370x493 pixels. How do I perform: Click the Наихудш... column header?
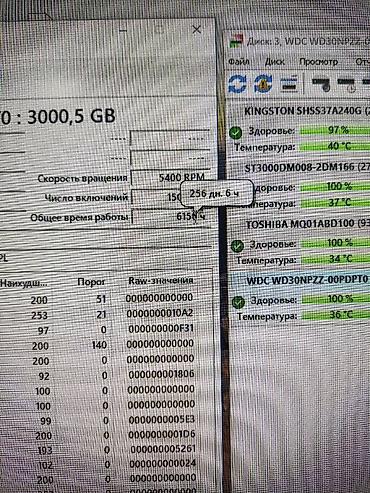tap(24, 284)
